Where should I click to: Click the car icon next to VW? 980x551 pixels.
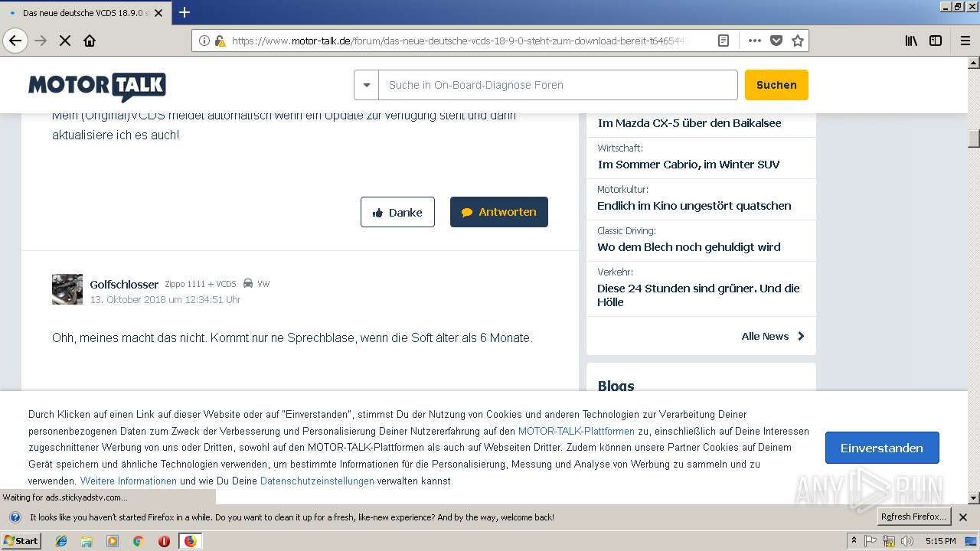(248, 283)
